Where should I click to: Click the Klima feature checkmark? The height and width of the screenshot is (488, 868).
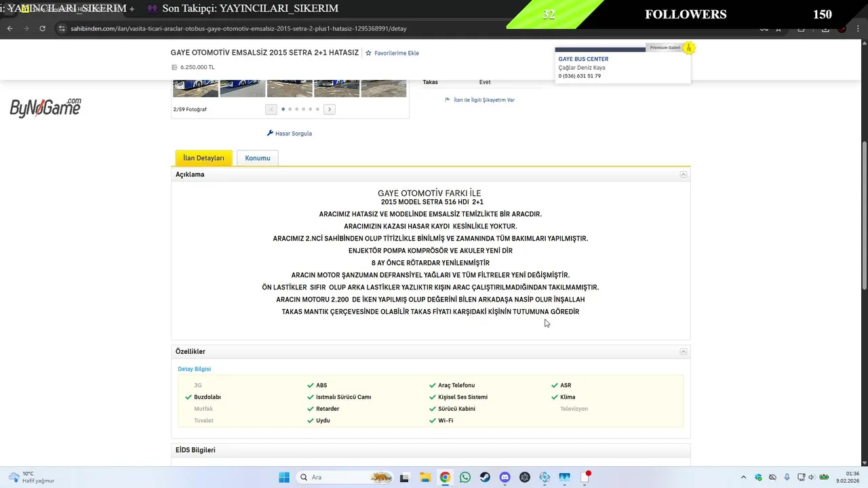555,397
